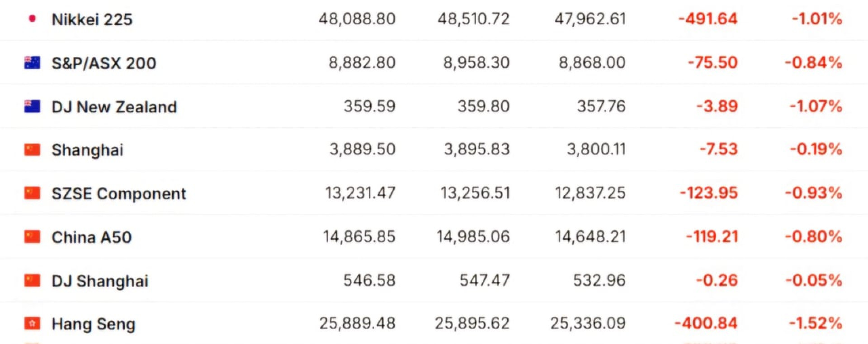Click the Australia flag next to S&P/ASX 200
868x344 pixels.
(32, 63)
